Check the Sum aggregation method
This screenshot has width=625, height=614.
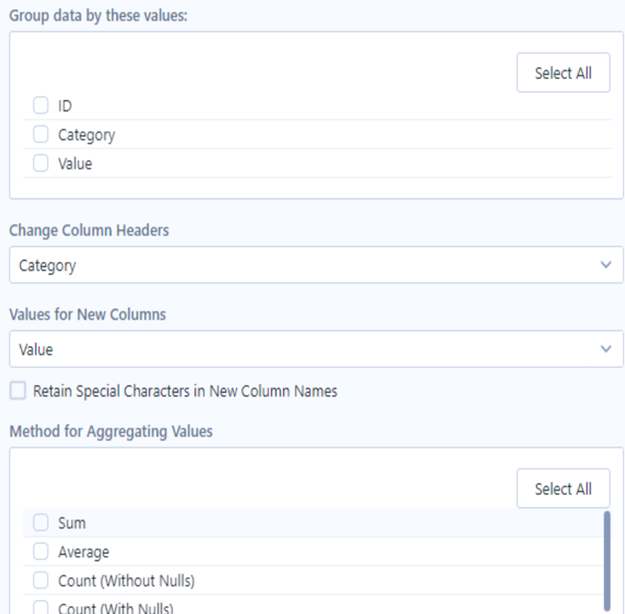point(41,522)
